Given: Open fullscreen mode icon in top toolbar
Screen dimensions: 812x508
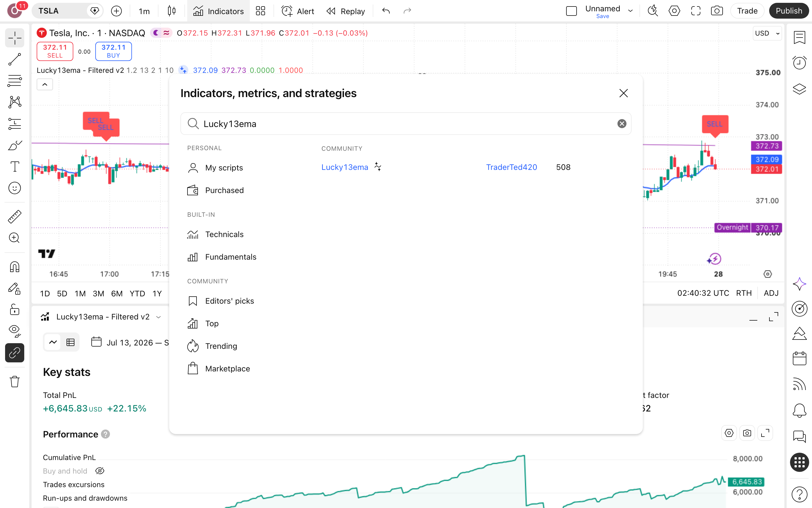Looking at the screenshot, I should (696, 11).
